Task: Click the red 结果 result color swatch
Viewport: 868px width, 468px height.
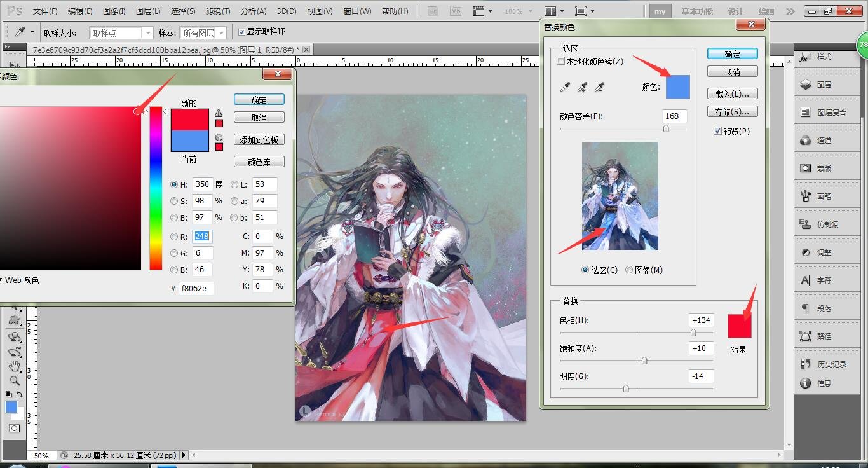Action: tap(739, 326)
